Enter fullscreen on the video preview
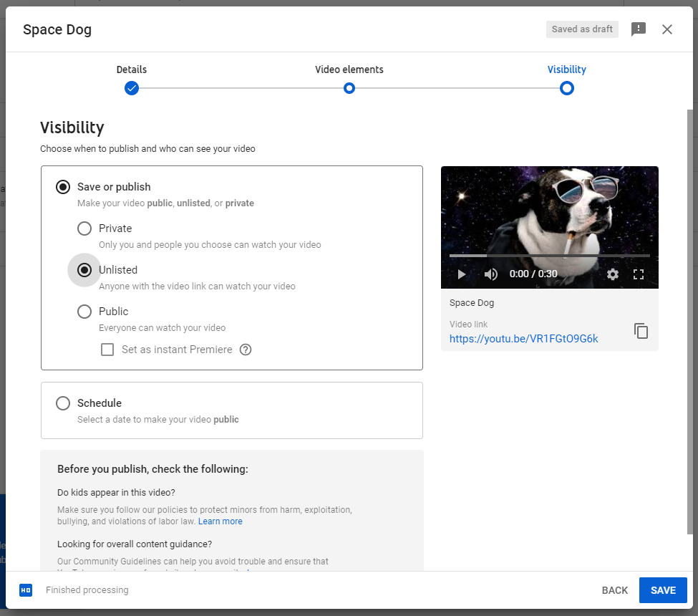The image size is (698, 616). pos(639,274)
